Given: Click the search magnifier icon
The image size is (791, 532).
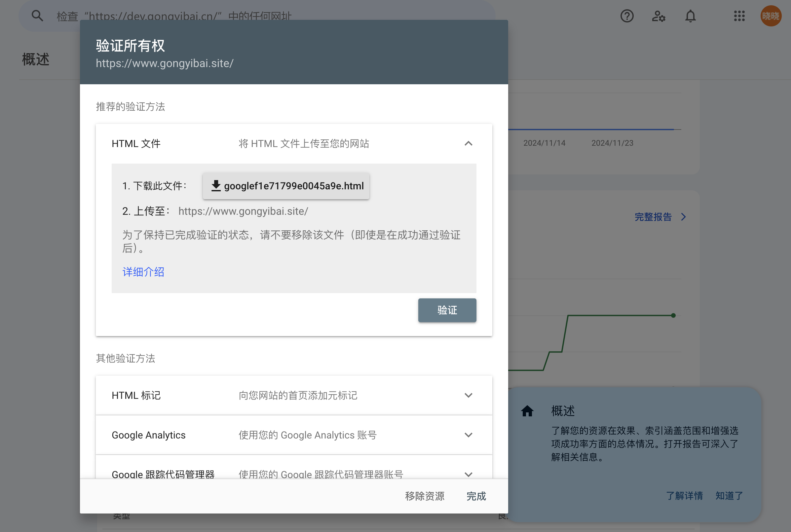Looking at the screenshot, I should (37, 16).
